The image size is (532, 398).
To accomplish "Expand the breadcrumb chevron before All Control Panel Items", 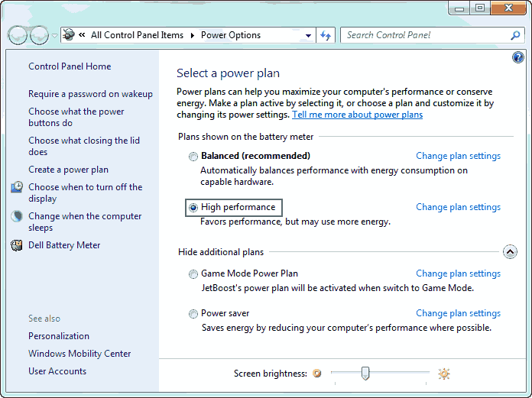I will (x=82, y=35).
